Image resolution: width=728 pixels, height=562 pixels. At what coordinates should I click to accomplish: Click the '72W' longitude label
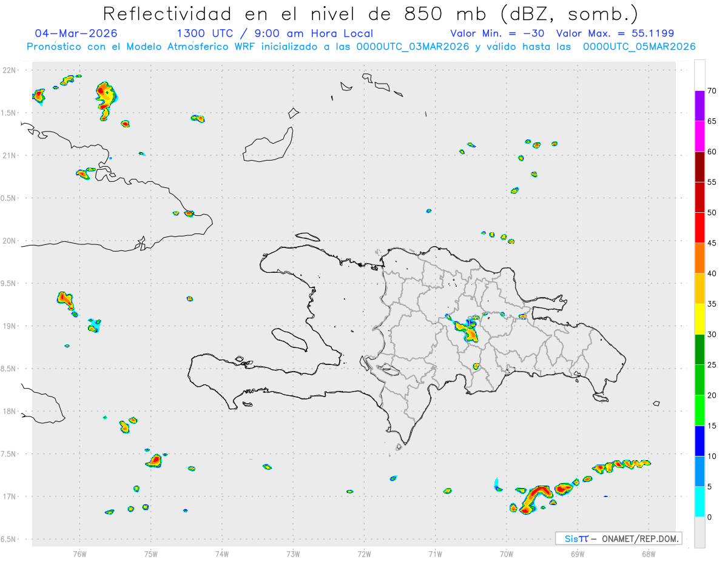(x=364, y=554)
